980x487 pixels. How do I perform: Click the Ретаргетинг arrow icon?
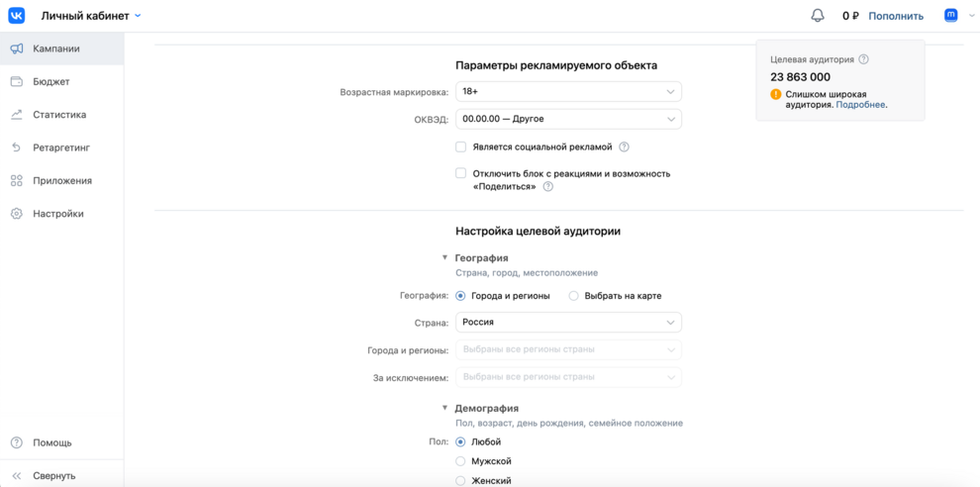point(17,147)
